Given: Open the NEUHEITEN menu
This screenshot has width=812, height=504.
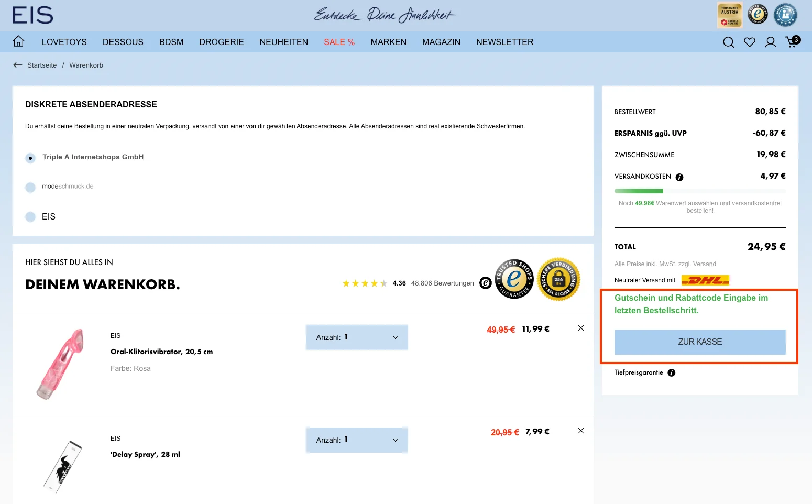Looking at the screenshot, I should pyautogui.click(x=284, y=42).
